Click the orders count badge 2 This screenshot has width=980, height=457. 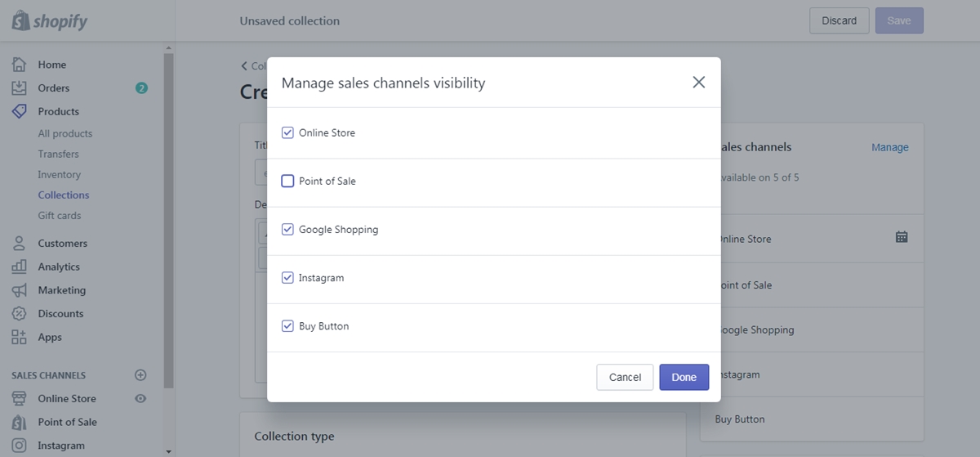141,88
